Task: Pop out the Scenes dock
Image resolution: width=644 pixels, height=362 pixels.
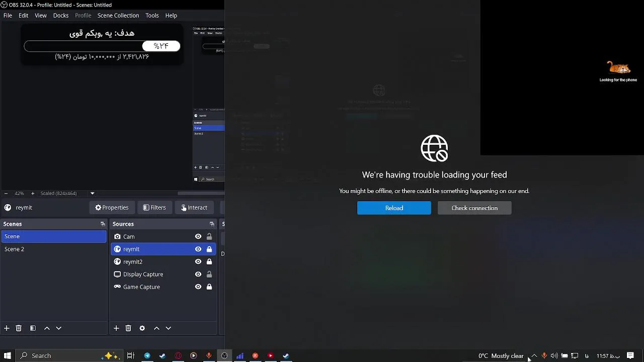Action: 103,224
